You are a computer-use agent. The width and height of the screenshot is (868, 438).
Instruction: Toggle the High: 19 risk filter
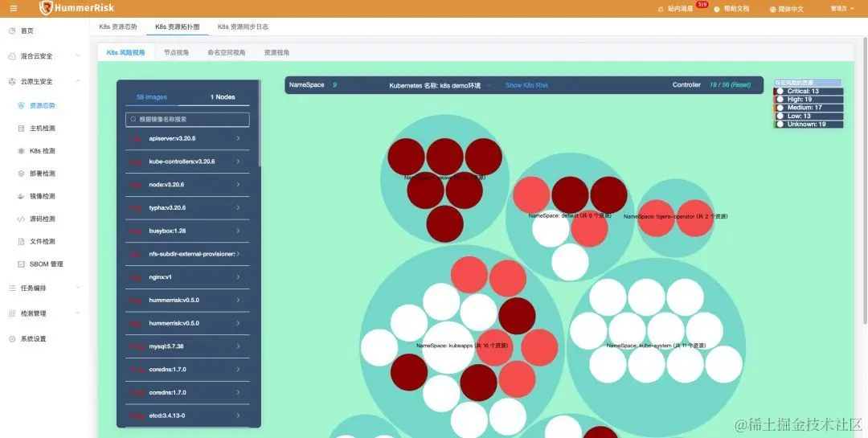tap(809, 100)
